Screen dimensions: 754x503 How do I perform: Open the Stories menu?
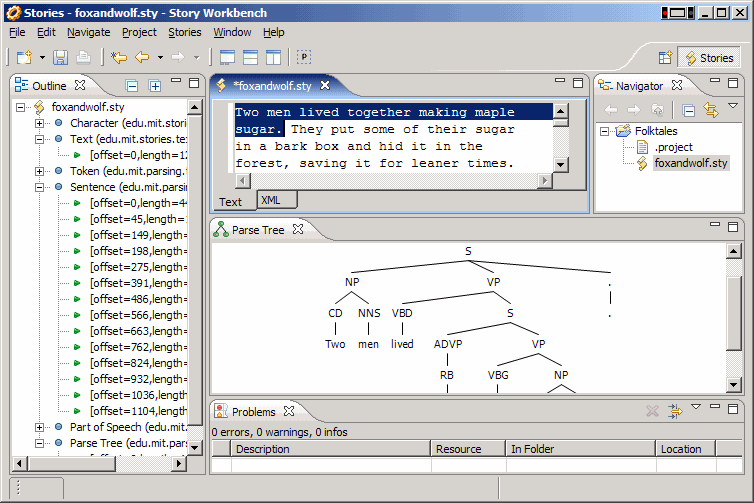[x=184, y=32]
